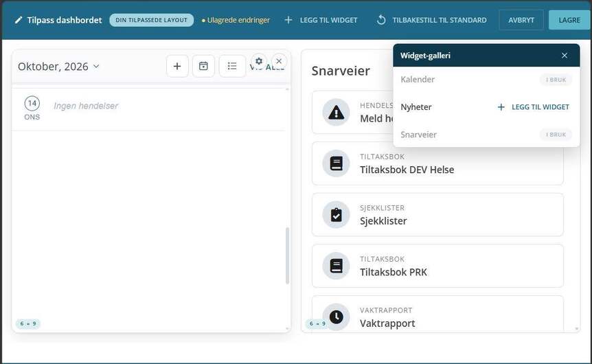Image resolution: width=592 pixels, height=364 pixels.
Task: Click the plus icon before Legg til widget in header
Action: click(x=288, y=20)
